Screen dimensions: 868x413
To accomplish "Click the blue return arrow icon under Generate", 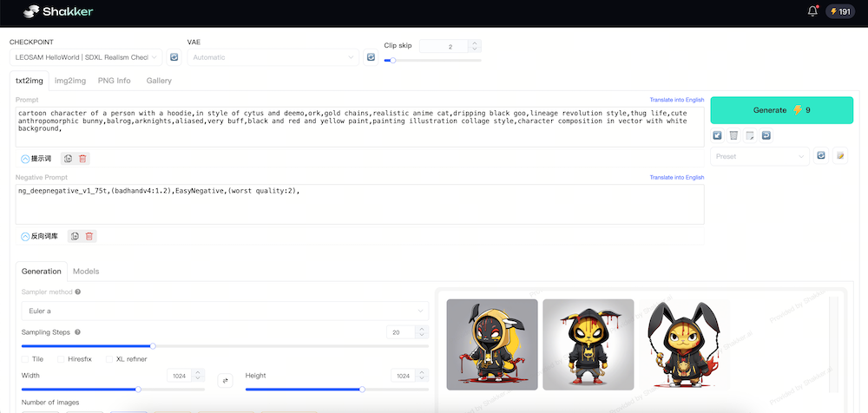I will click(766, 135).
